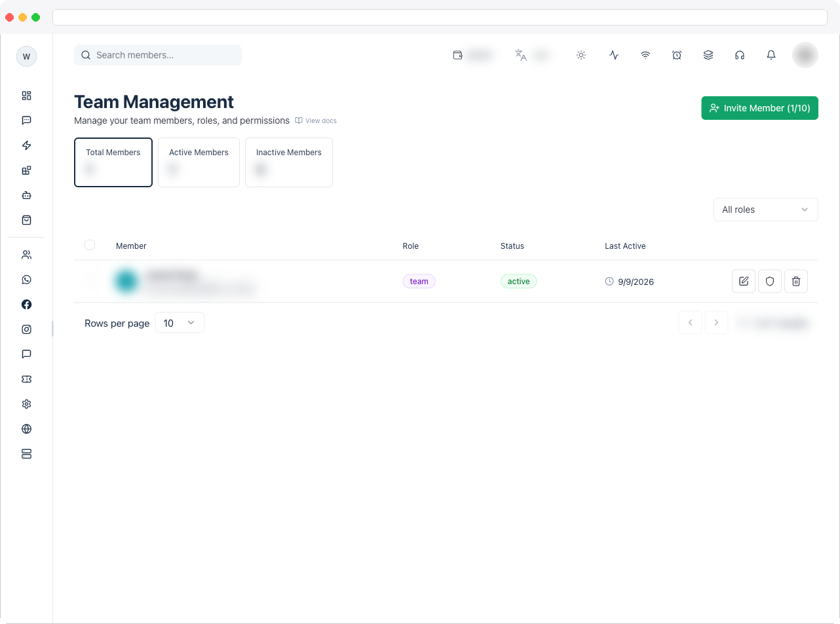Tick the select-all checkbox beside Member header

90,245
